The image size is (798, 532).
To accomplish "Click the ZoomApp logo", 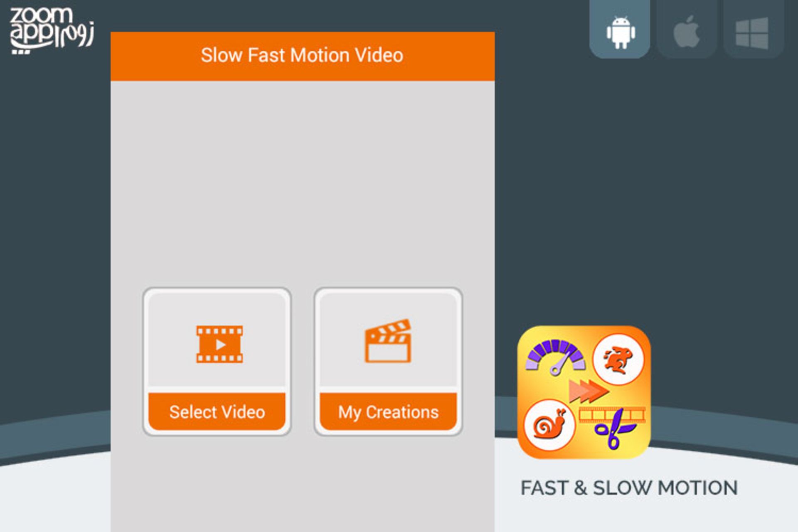I will 52,30.
